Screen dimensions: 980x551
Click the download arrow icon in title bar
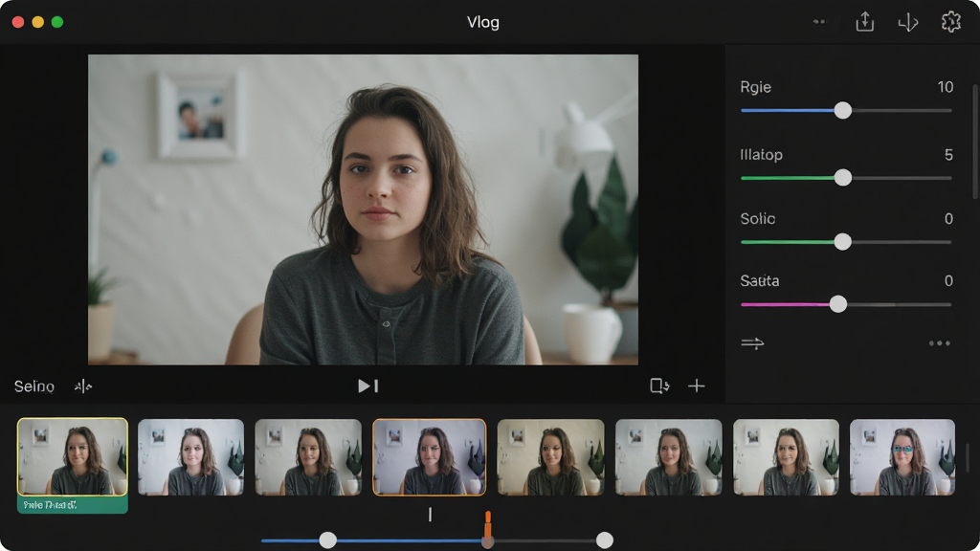(x=908, y=23)
